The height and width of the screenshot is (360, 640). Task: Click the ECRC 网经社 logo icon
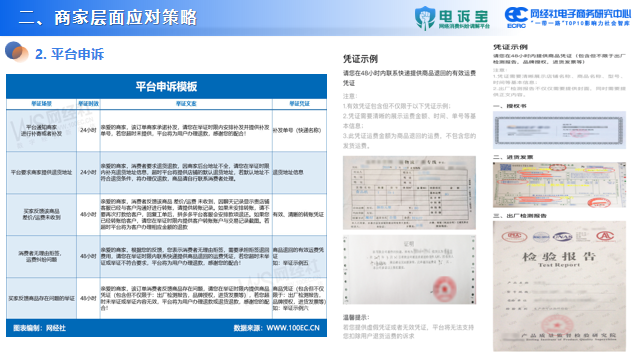(x=516, y=17)
